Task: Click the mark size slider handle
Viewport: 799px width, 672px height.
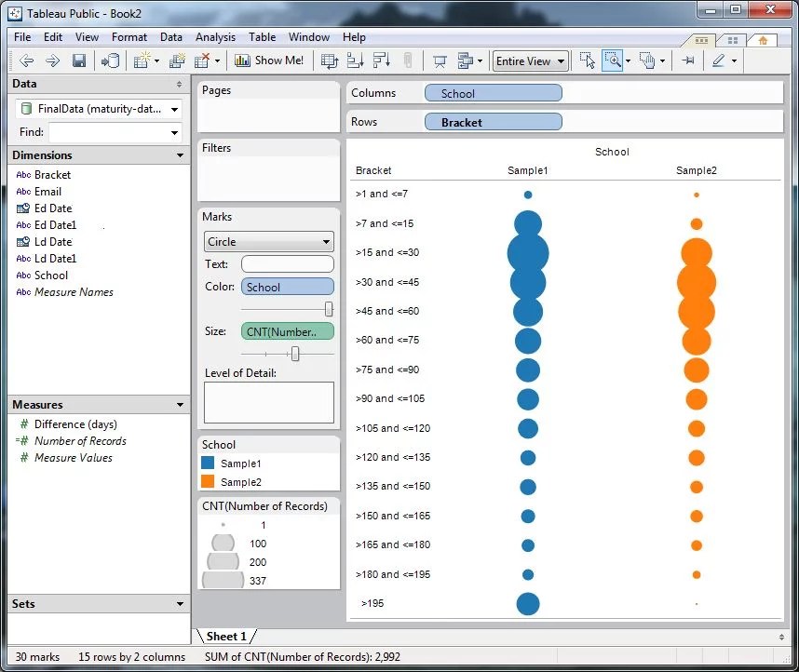Action: (295, 354)
